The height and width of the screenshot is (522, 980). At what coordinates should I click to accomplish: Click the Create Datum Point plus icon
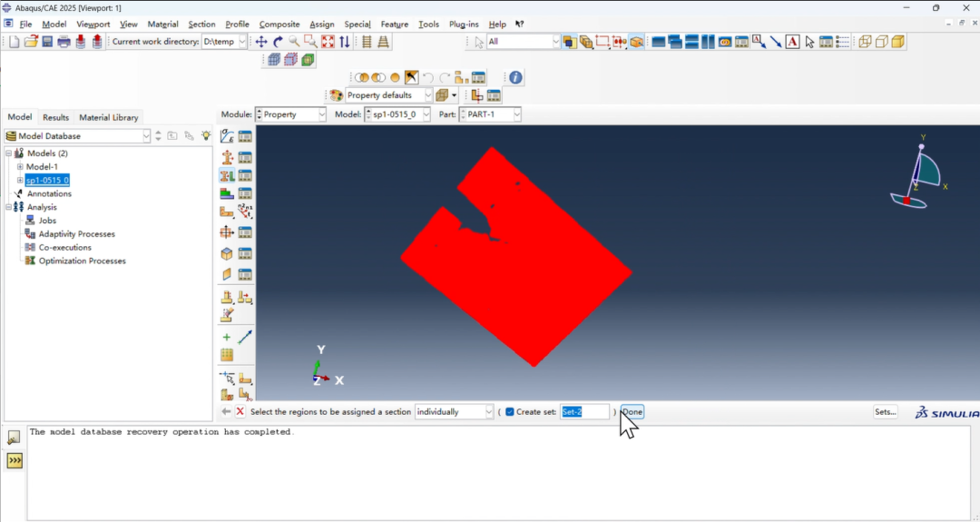click(226, 337)
